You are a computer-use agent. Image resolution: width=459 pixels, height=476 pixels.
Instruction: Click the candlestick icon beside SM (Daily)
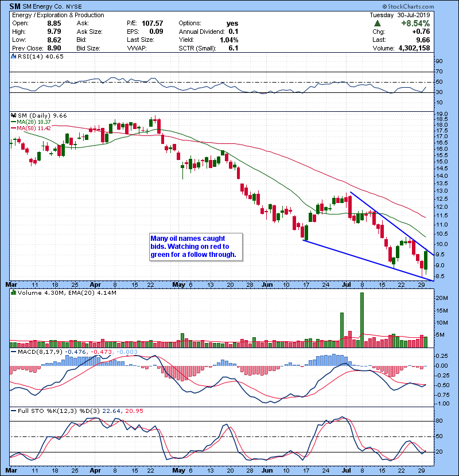point(14,115)
